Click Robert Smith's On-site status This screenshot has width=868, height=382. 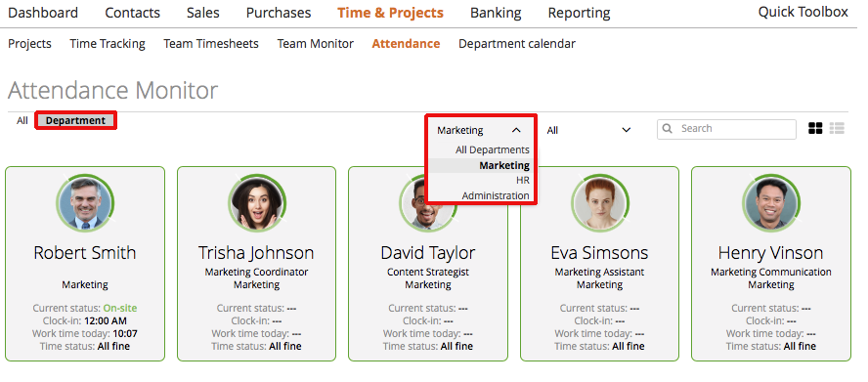pyautogui.click(x=120, y=308)
